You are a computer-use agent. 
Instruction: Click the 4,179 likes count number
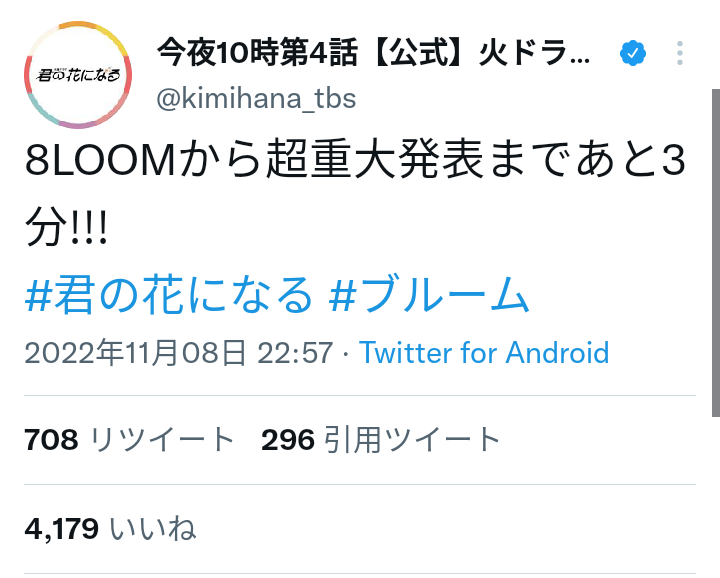62,528
